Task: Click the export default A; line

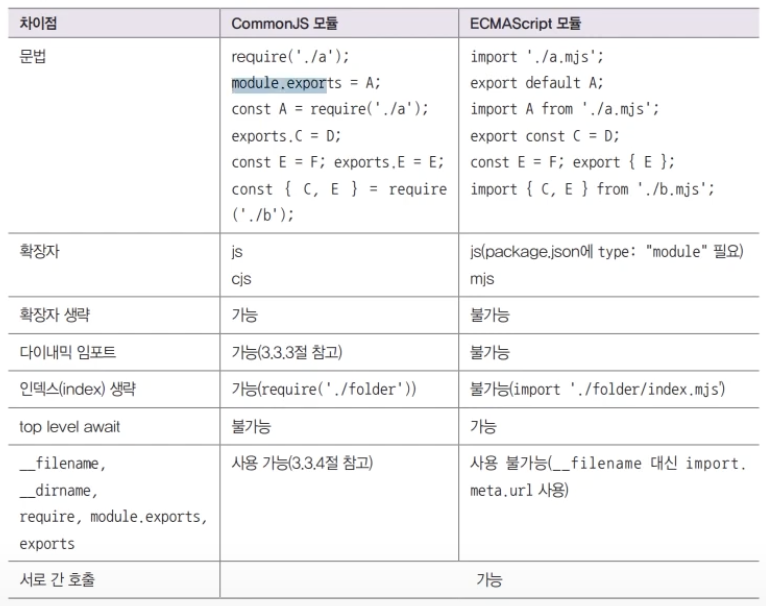Action: point(536,83)
